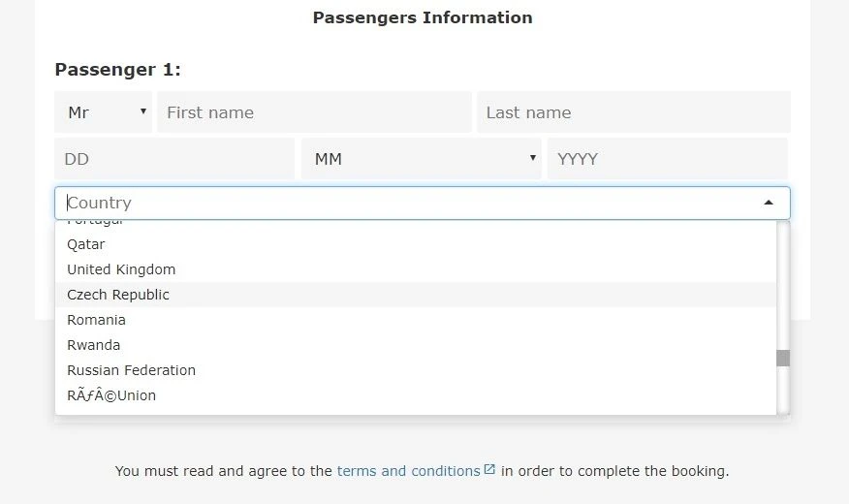Viewport: 849px width, 504px height.
Task: Select Rwanda in the dropdown list
Action: (x=416, y=345)
